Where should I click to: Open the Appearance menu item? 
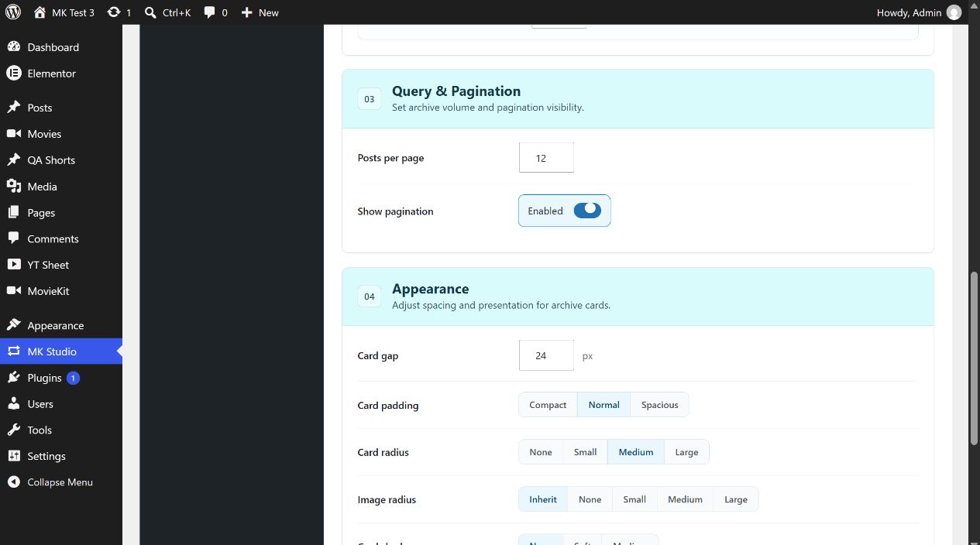coord(56,326)
